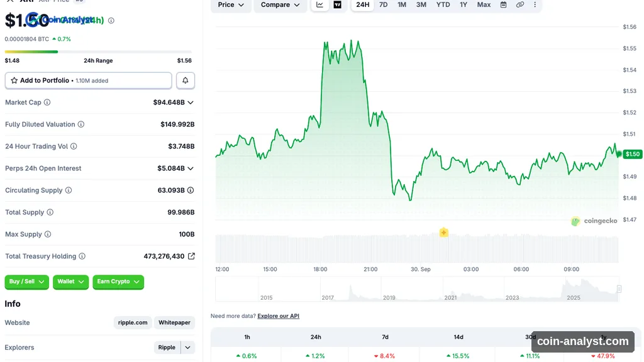Open the Whitepaper link
This screenshot has width=644, height=362.
tap(174, 322)
